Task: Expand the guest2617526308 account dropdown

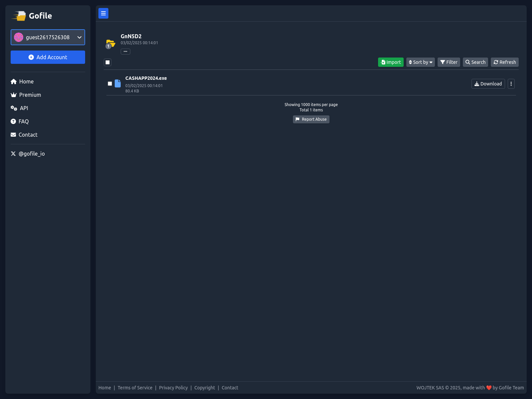Action: coord(48,37)
